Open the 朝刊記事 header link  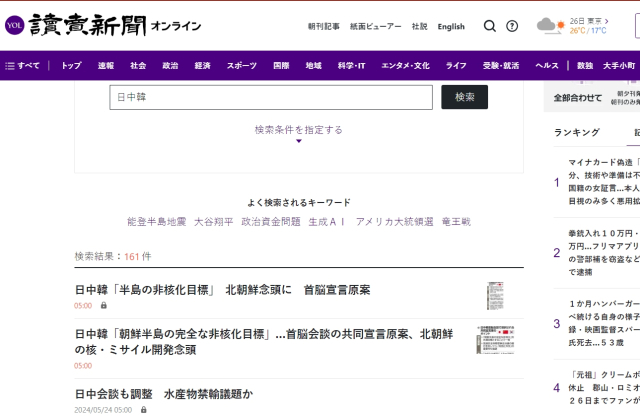[x=324, y=27]
